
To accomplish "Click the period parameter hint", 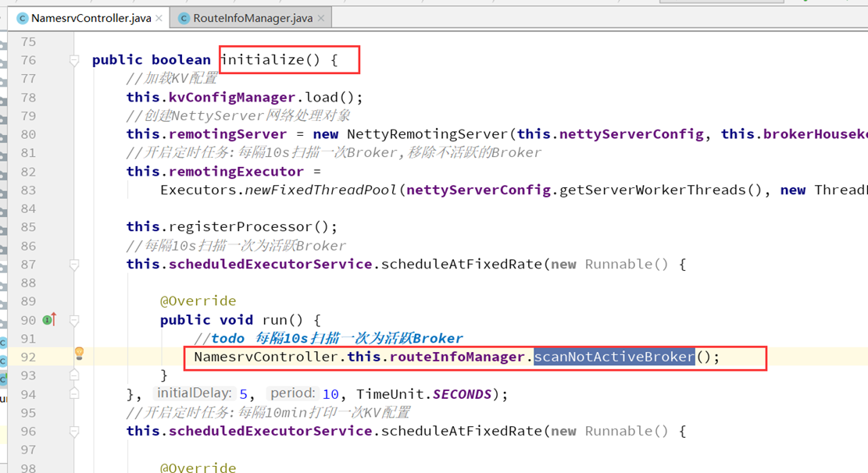I will 292,393.
